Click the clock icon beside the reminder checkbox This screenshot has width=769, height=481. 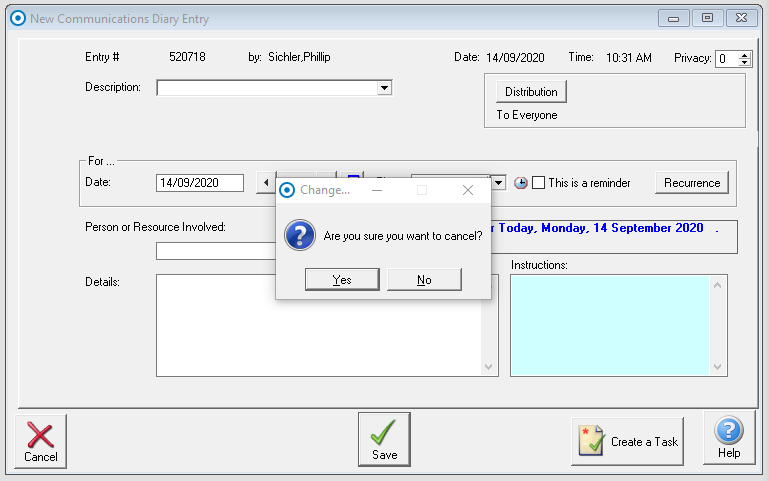click(x=520, y=183)
